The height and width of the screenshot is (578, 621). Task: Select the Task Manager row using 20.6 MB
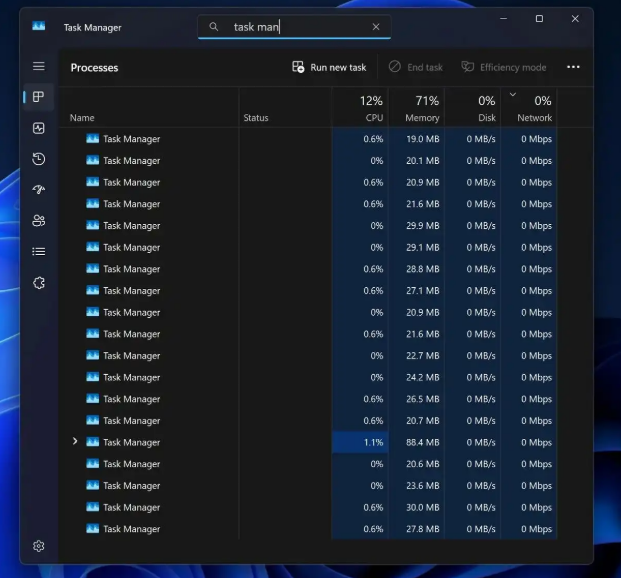click(308, 464)
